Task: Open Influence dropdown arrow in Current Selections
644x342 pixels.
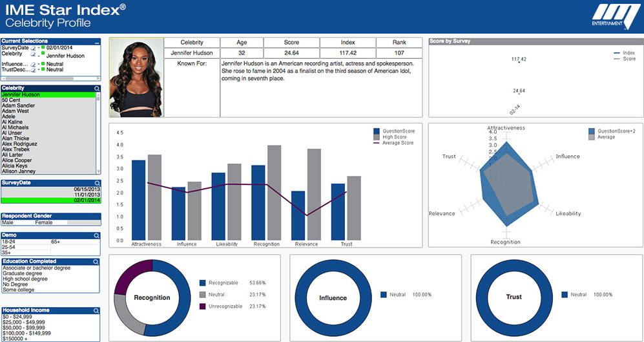Action: tap(38, 65)
